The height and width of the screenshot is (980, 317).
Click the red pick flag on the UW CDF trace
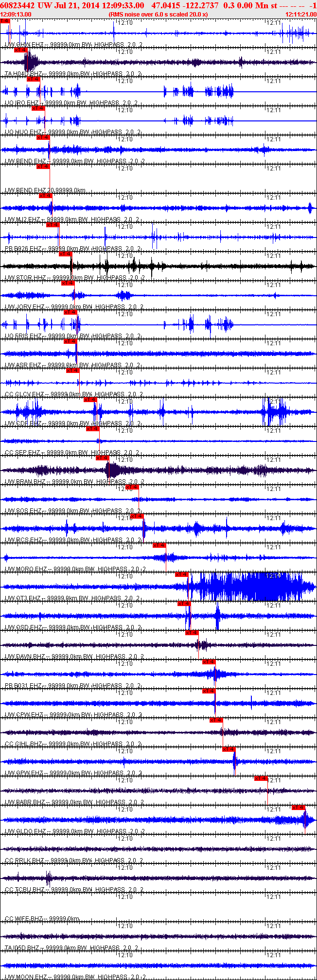pyautogui.click(x=90, y=400)
